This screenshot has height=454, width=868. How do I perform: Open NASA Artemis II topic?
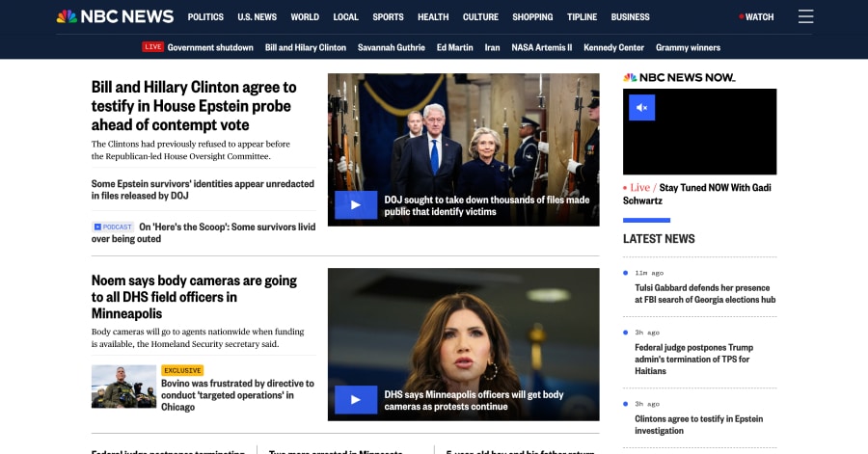541,47
